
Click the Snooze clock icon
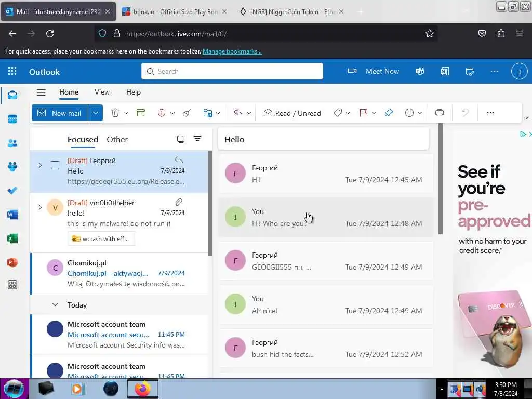coord(409,113)
